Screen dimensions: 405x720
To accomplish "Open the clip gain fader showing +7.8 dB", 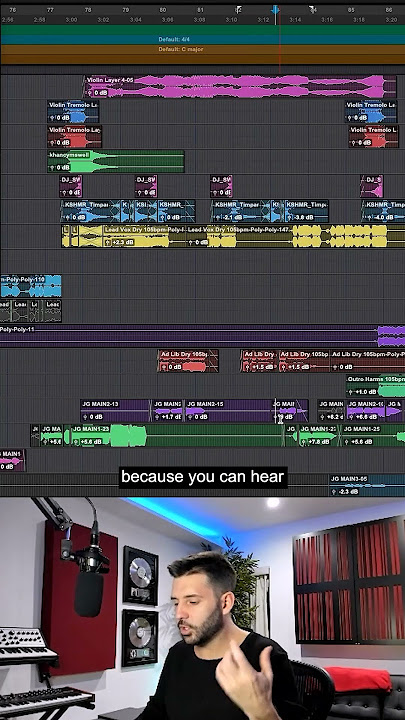I will pyautogui.click(x=304, y=442).
